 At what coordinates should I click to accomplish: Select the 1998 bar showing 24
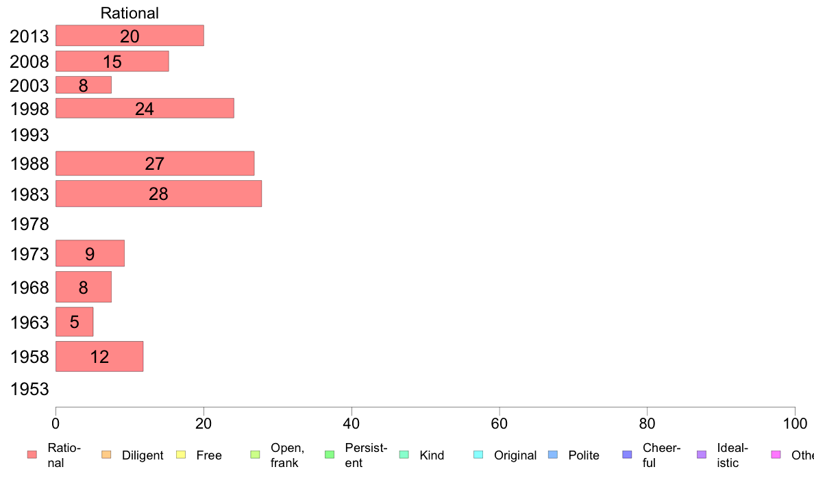coord(145,108)
